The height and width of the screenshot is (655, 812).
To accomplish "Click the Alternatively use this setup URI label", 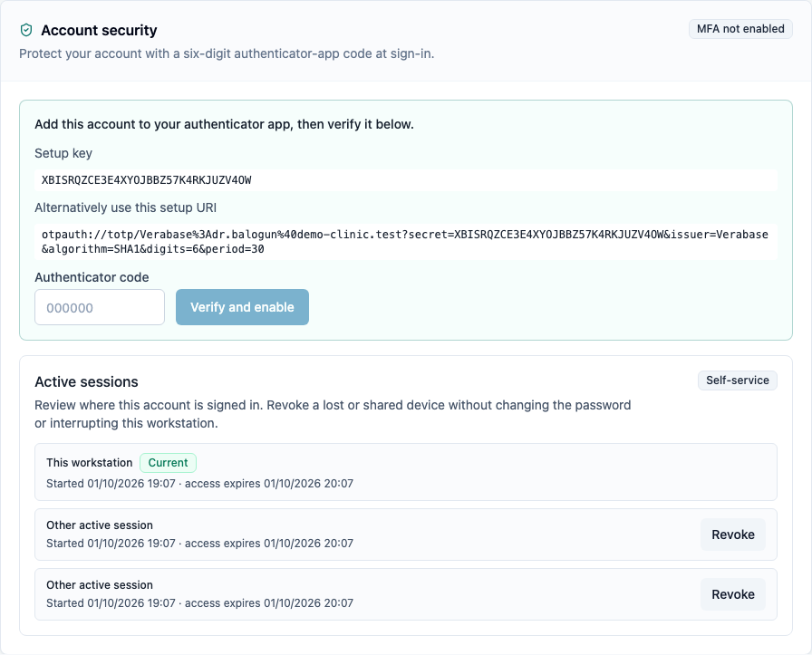I will (125, 207).
